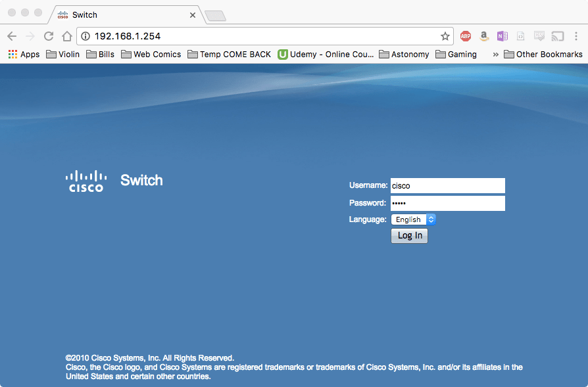The width and height of the screenshot is (588, 387).
Task: Bookmark this page with the star icon
Action: [445, 36]
